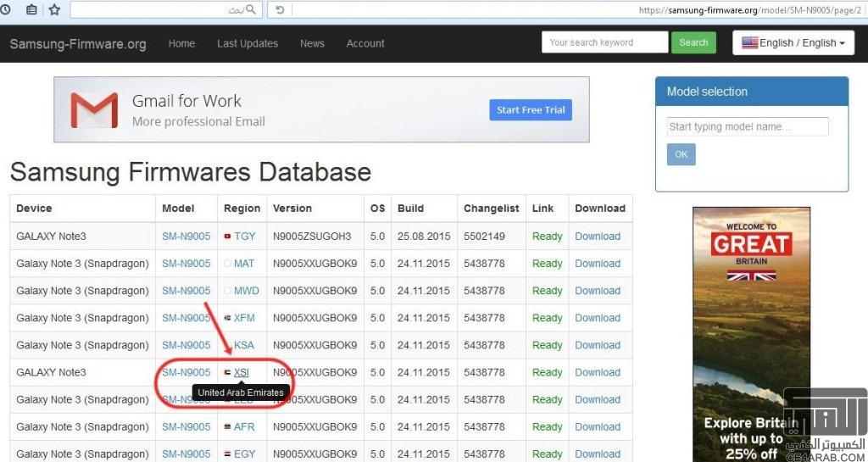868x462 pixels.
Task: Open the News menu item
Action: point(312,43)
